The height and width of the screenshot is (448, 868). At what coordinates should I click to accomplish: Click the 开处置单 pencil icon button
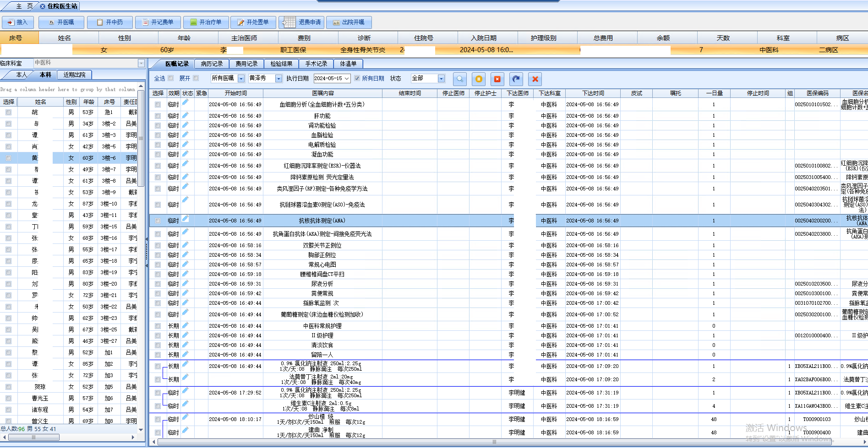253,22
